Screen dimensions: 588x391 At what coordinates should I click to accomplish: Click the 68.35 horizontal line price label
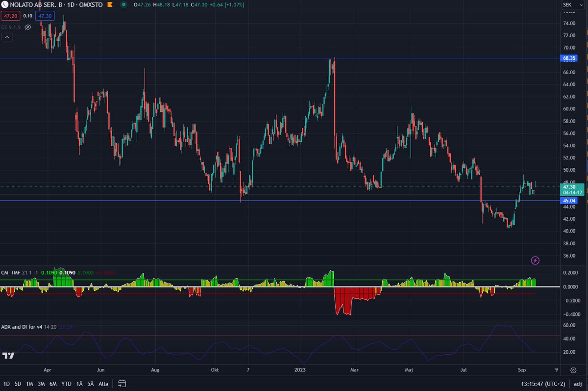pyautogui.click(x=569, y=58)
